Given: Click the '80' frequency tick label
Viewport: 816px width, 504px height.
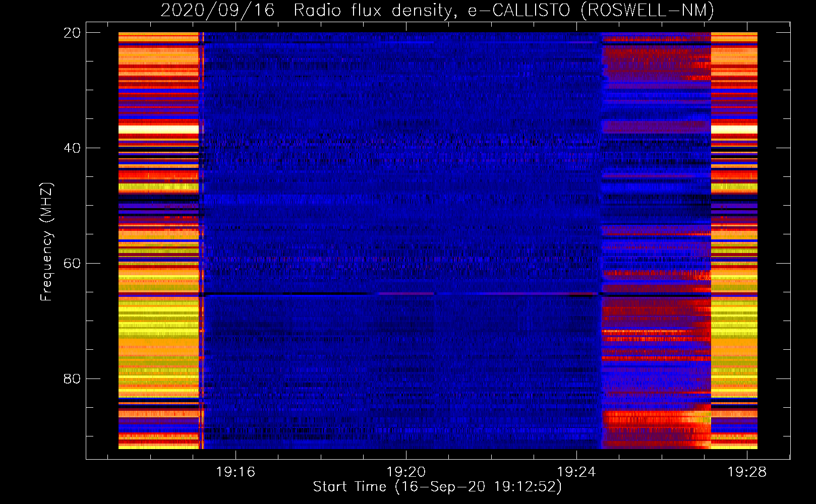Looking at the screenshot, I should pos(72,379).
